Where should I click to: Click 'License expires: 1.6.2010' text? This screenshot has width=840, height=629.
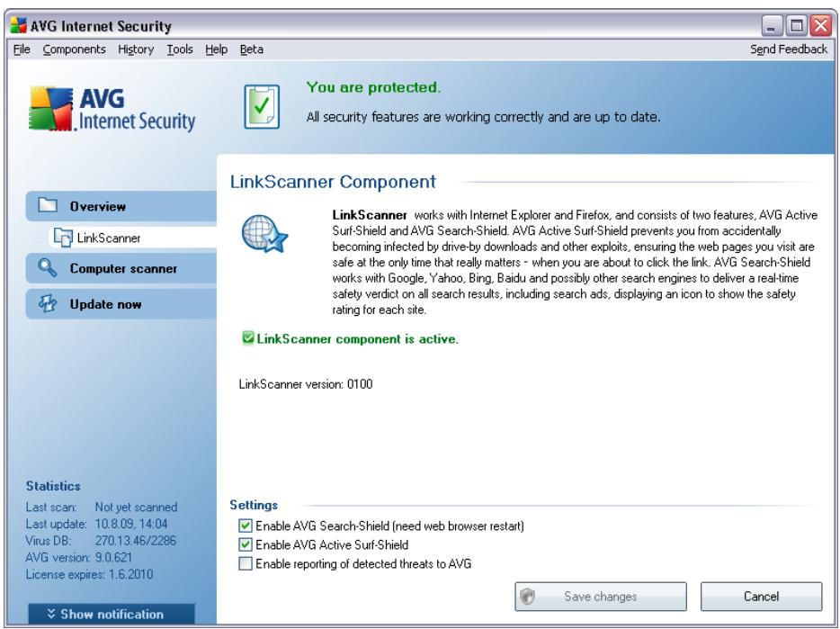[x=89, y=574]
